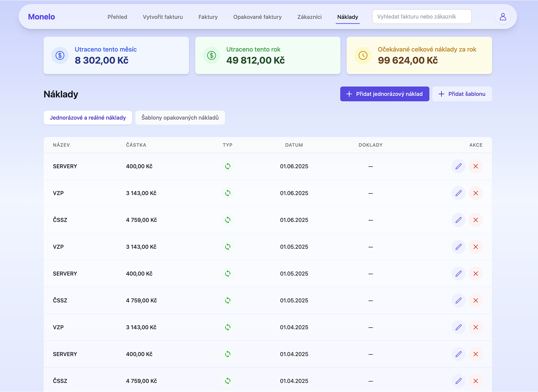538x392 pixels.
Task: Click dollar icon in Utraceno tento měsíc card
Action: pos(60,56)
